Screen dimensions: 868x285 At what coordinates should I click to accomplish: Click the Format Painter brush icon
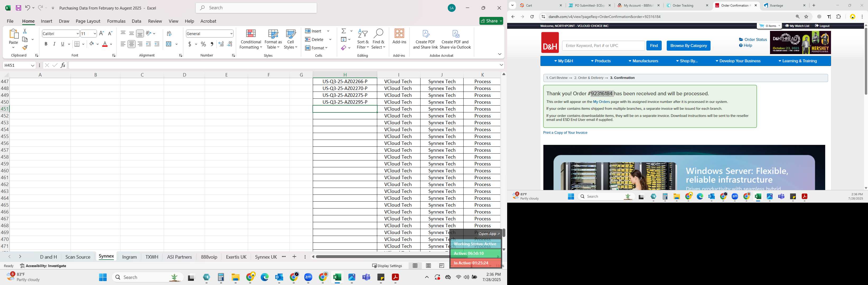click(x=25, y=48)
